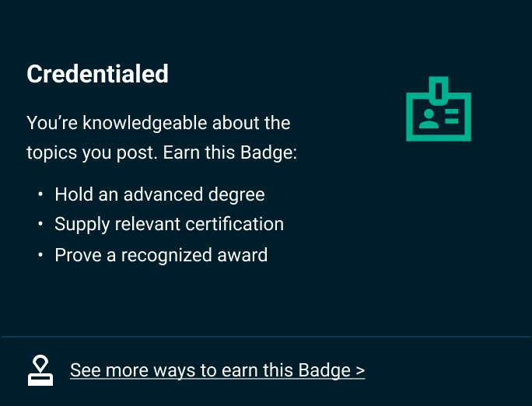Click the horizontal divider above the link
This screenshot has height=406, width=532.
coord(266,337)
